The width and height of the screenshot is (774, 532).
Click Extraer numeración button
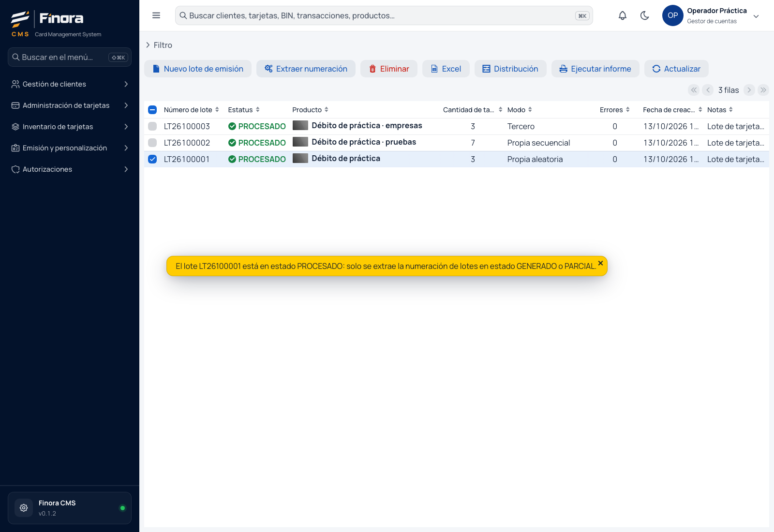[306, 69]
